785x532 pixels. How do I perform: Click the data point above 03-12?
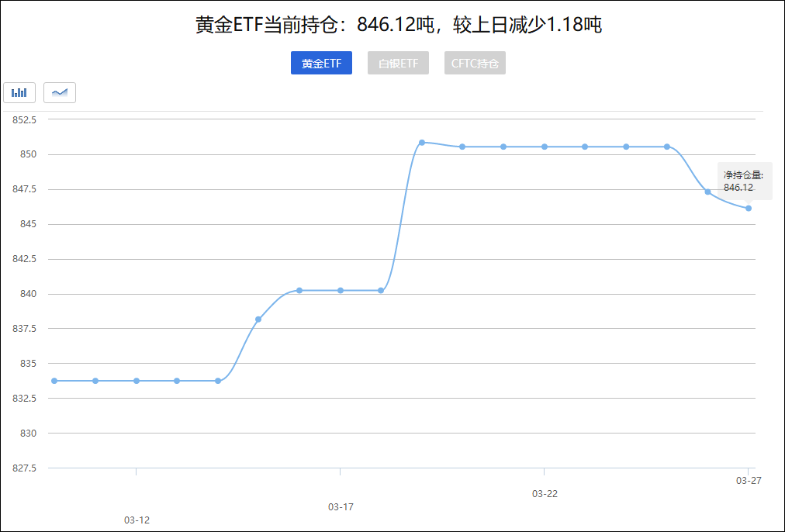tap(137, 381)
